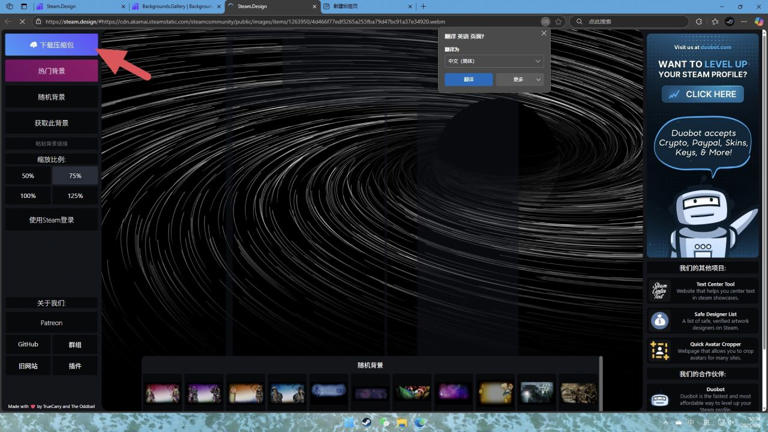Click the Steam icon in the taskbar
This screenshot has height=432, width=768.
point(367,423)
